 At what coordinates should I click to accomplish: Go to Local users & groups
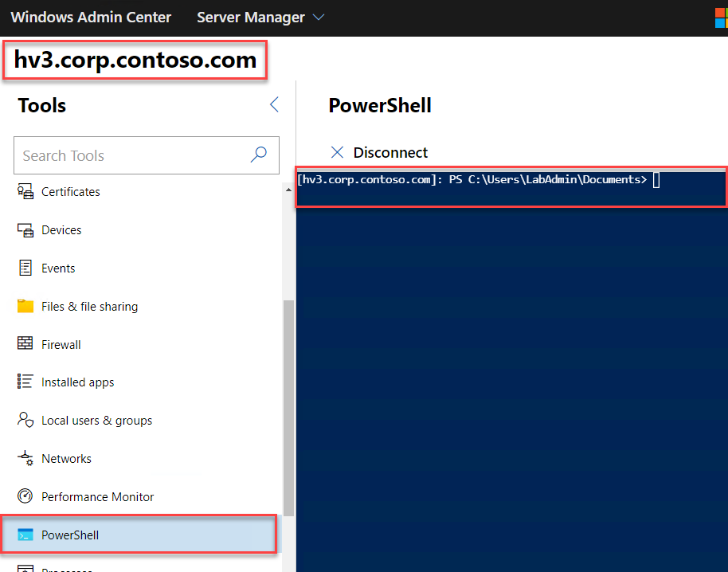point(141,420)
